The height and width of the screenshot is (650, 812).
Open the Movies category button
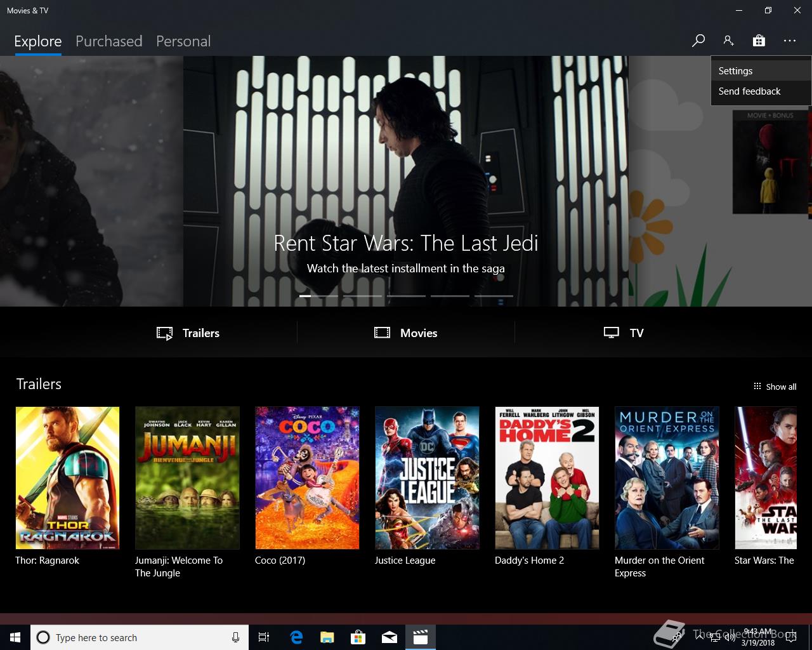(406, 333)
